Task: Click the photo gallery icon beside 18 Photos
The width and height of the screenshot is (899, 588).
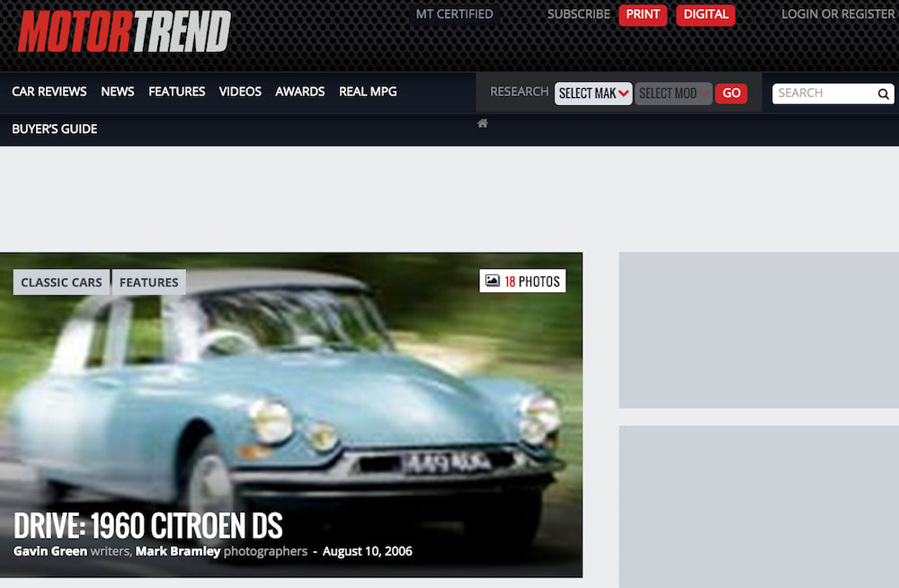Action: pyautogui.click(x=493, y=281)
